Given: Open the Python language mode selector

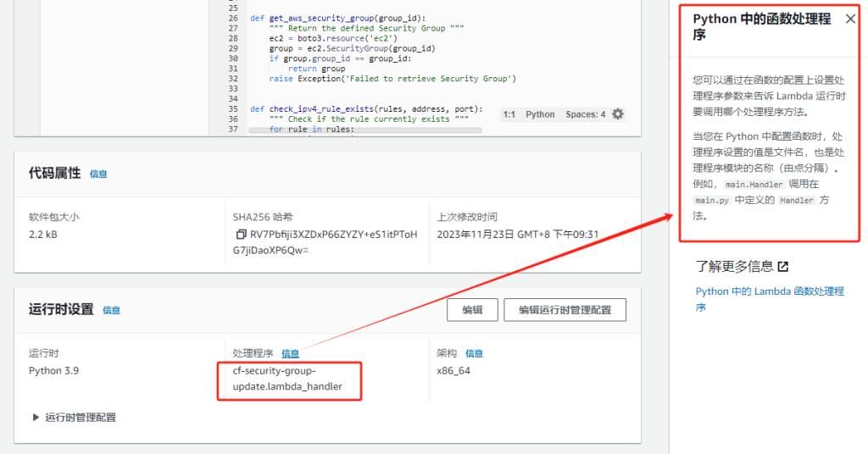Looking at the screenshot, I should [x=540, y=114].
